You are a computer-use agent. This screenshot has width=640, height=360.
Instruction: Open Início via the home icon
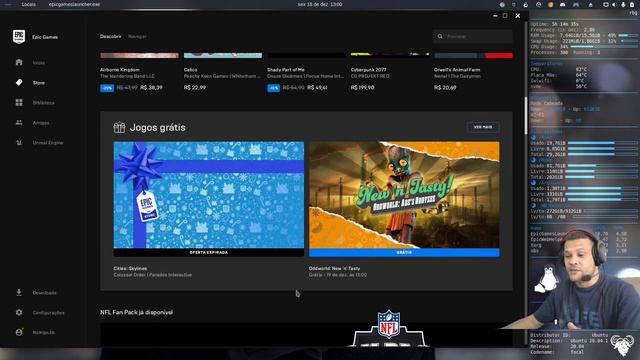tap(19, 62)
